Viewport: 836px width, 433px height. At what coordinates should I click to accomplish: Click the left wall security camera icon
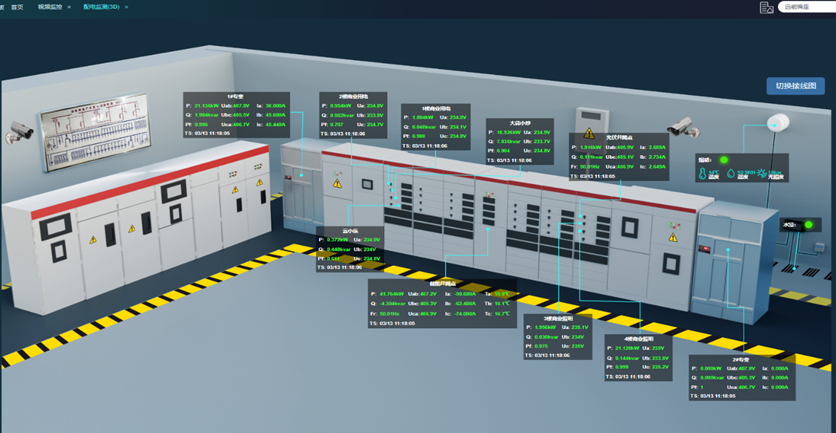pos(21,130)
